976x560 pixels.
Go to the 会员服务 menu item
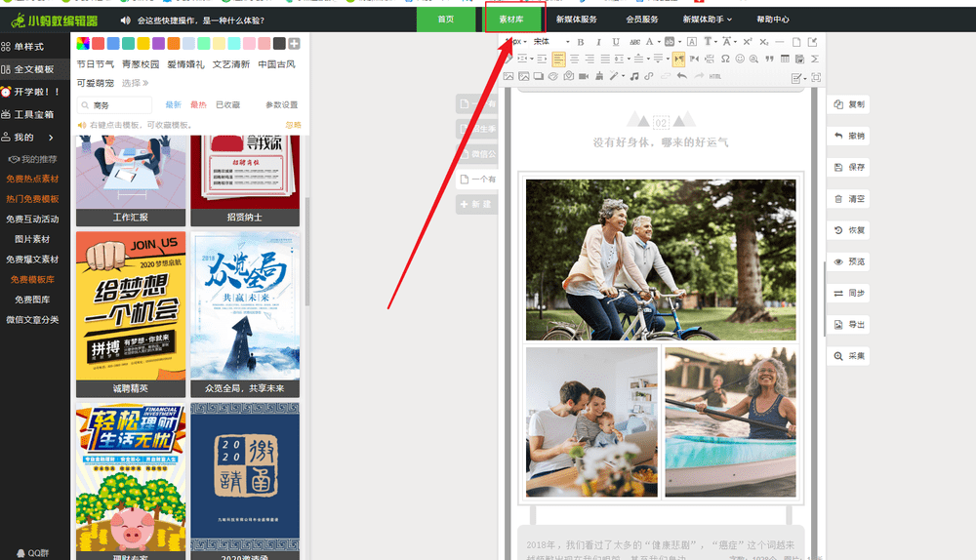click(x=642, y=20)
